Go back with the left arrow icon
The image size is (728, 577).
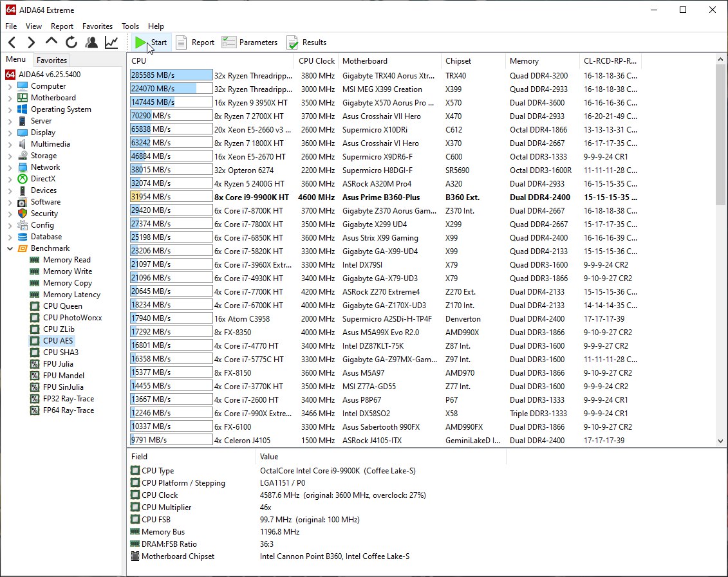12,42
